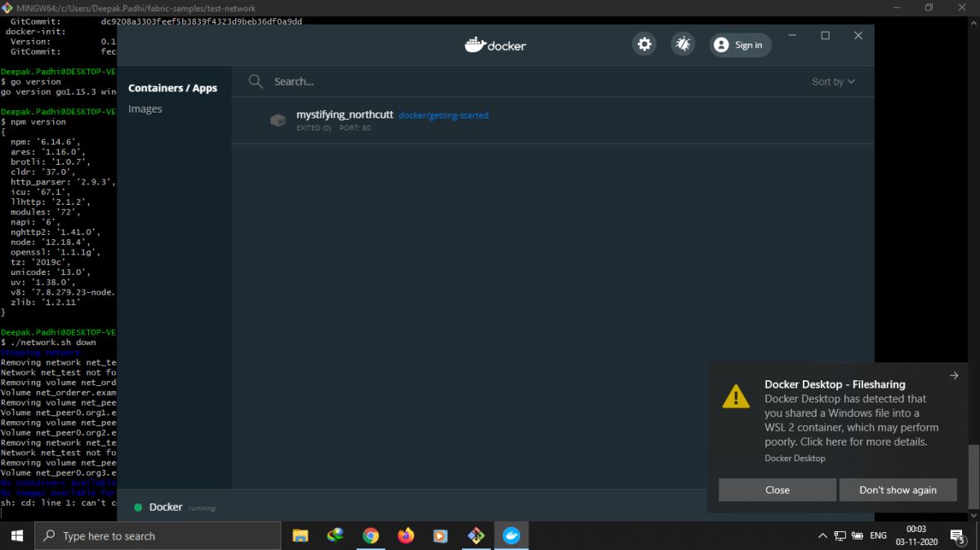Click the EXITED (0) status text
The height and width of the screenshot is (550, 980).
[314, 128]
